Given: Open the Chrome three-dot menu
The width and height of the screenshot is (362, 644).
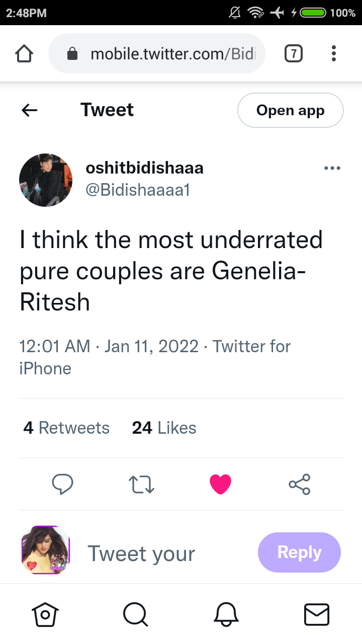Looking at the screenshot, I should pyautogui.click(x=334, y=53).
